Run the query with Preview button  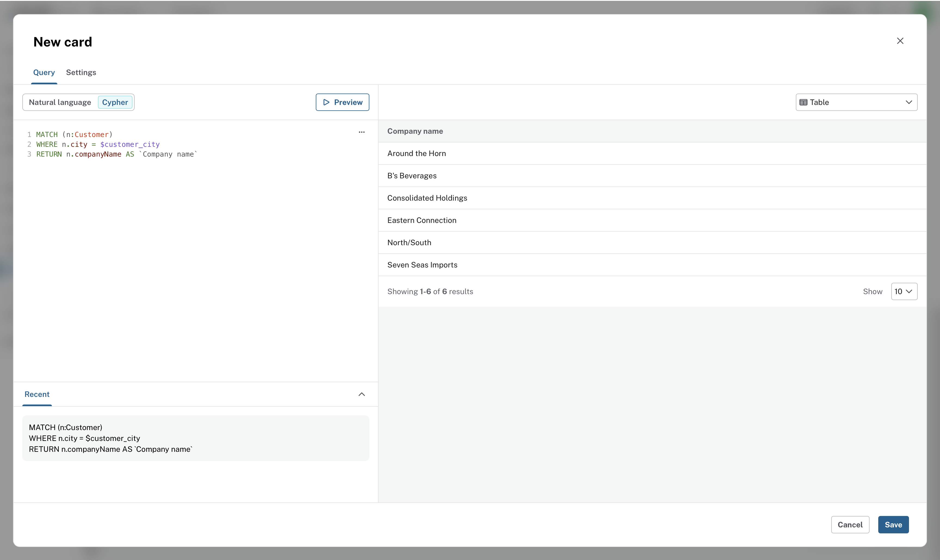[x=342, y=102]
